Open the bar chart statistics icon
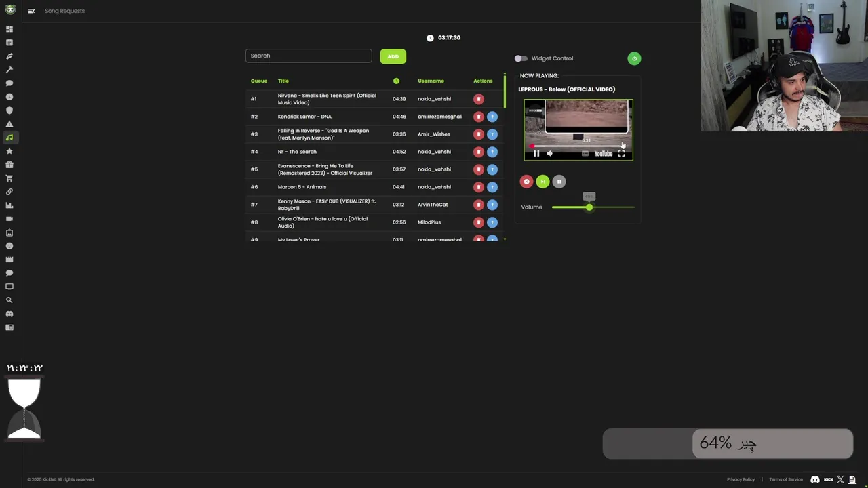 coord(9,205)
